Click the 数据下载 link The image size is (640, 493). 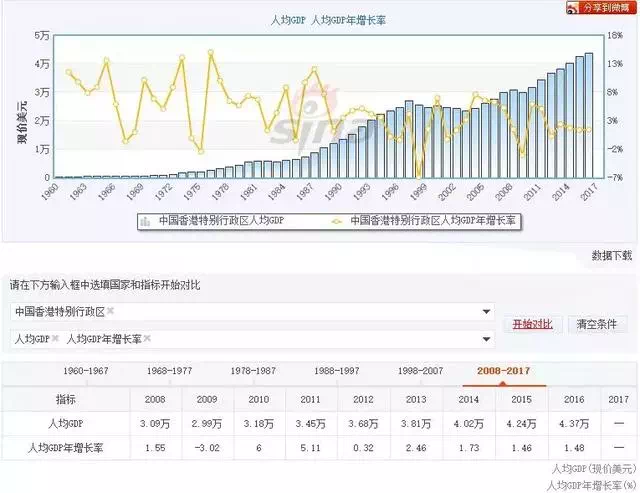coord(612,256)
